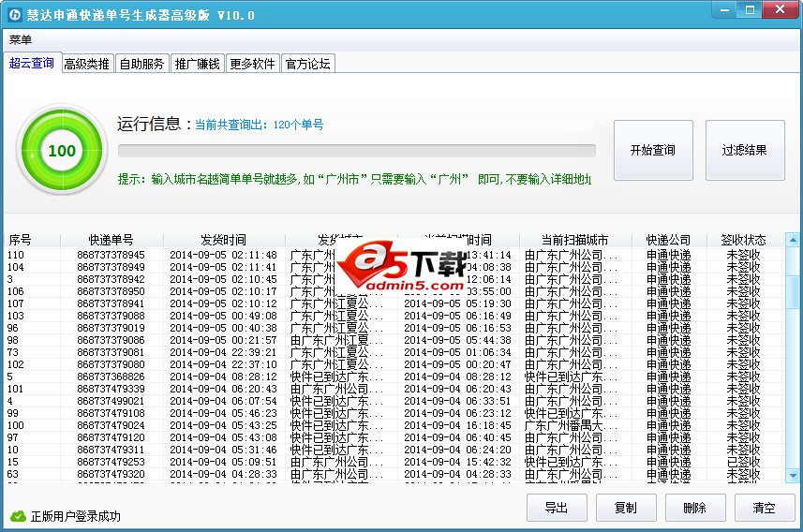
Task: Select tracking number 868737479320
Action: coord(112,475)
